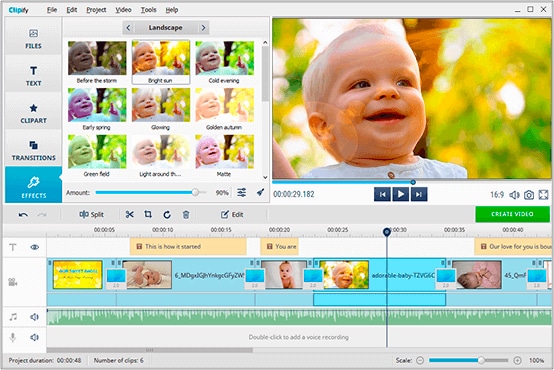Image resolution: width=554 pixels, height=370 pixels.
Task: Switch preview to fullscreen
Action: pyautogui.click(x=543, y=195)
